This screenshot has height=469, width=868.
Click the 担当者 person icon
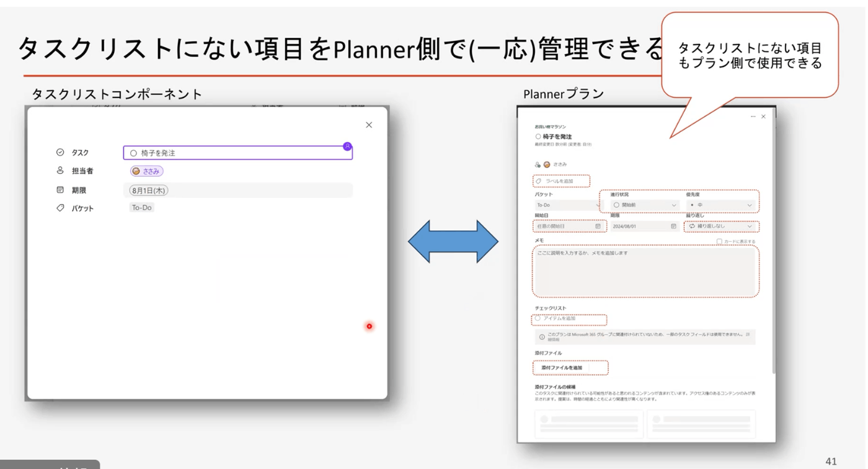(60, 170)
